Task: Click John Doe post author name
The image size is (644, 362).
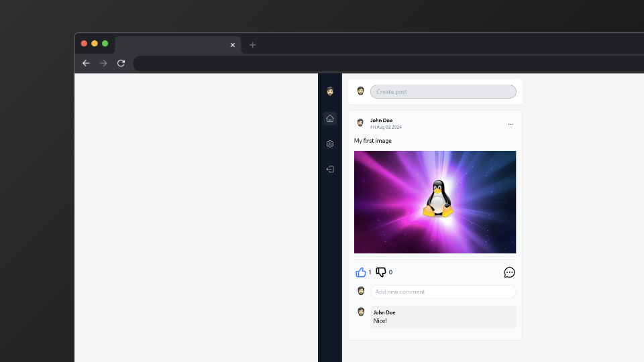Action: (x=382, y=120)
